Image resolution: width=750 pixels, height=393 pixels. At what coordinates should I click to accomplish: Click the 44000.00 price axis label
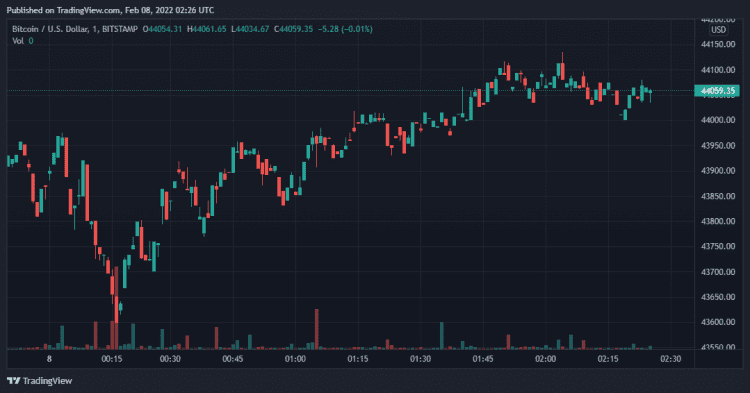[718, 120]
